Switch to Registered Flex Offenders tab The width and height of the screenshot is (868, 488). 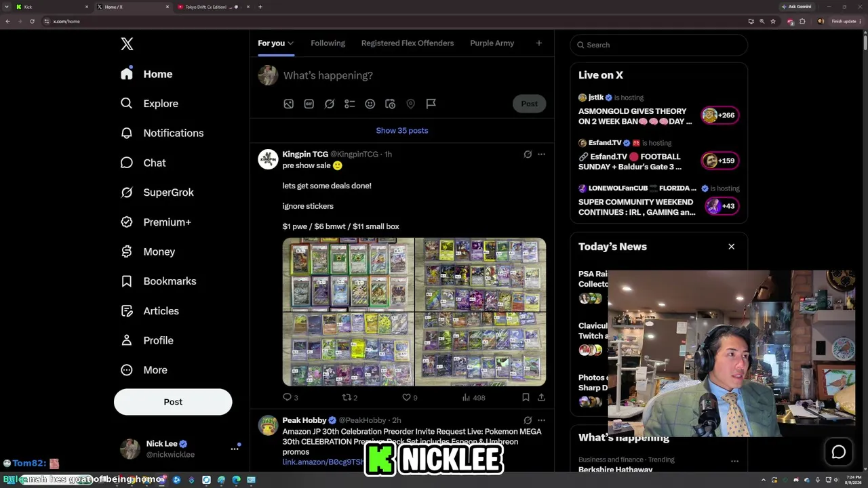click(x=408, y=43)
